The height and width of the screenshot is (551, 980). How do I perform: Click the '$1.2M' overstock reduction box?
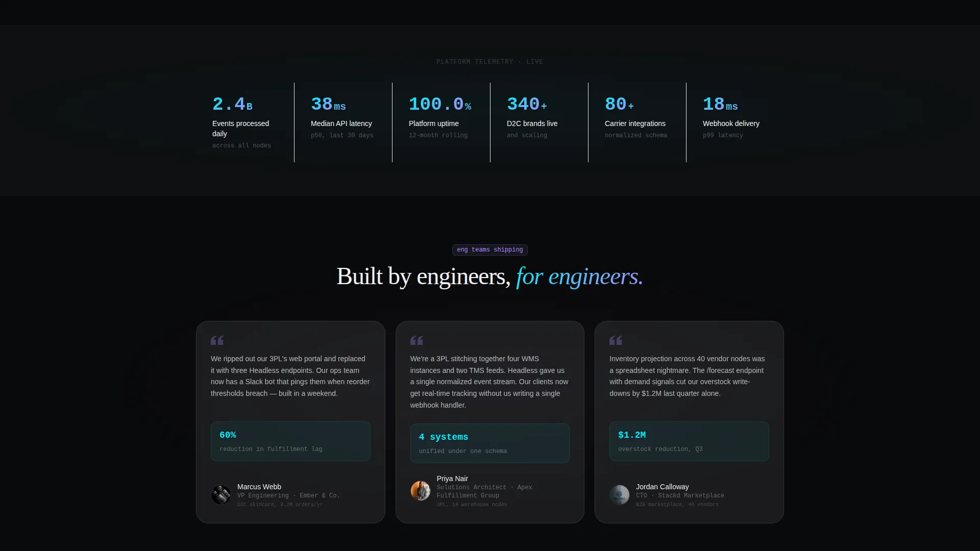pyautogui.click(x=689, y=441)
